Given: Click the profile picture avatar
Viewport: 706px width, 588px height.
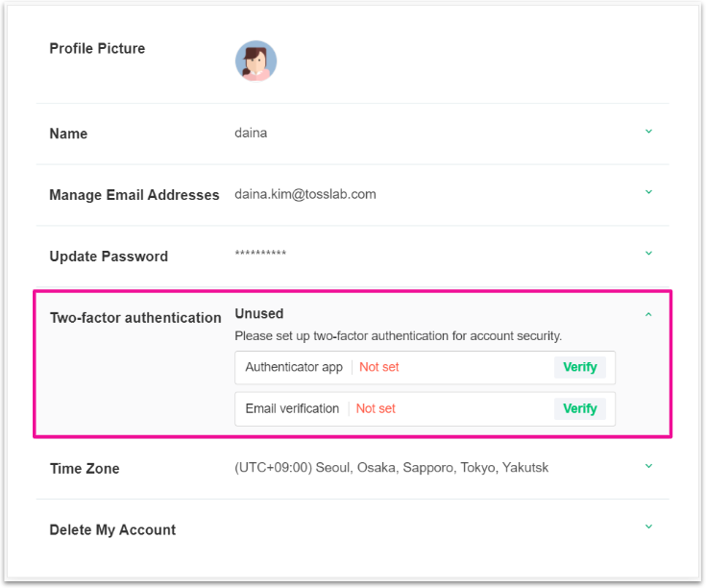Looking at the screenshot, I should (x=256, y=61).
